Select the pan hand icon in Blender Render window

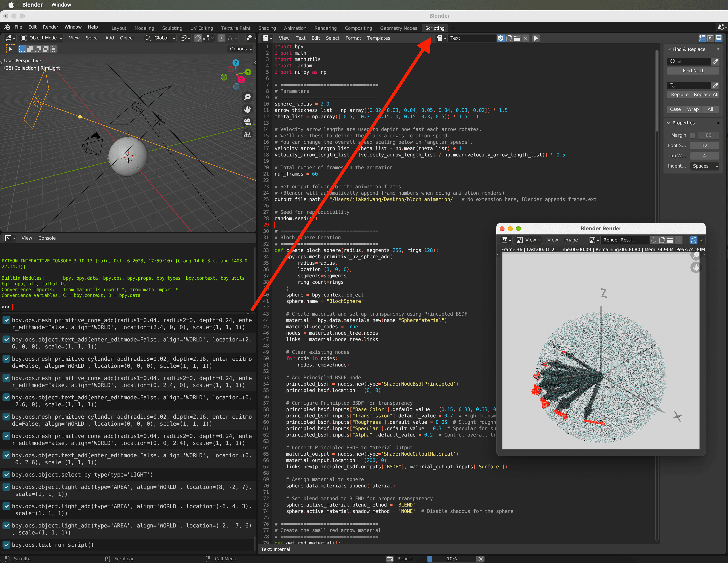(696, 267)
